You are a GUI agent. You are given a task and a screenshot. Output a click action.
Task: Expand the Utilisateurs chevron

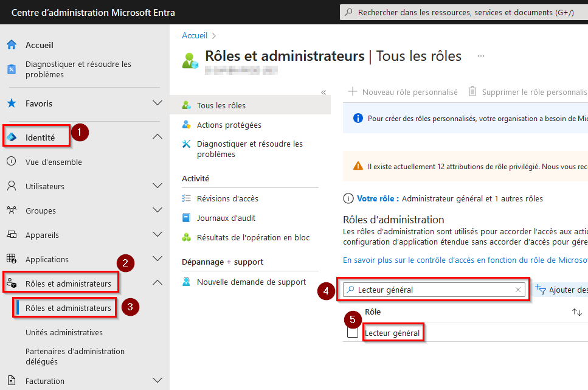(x=157, y=186)
